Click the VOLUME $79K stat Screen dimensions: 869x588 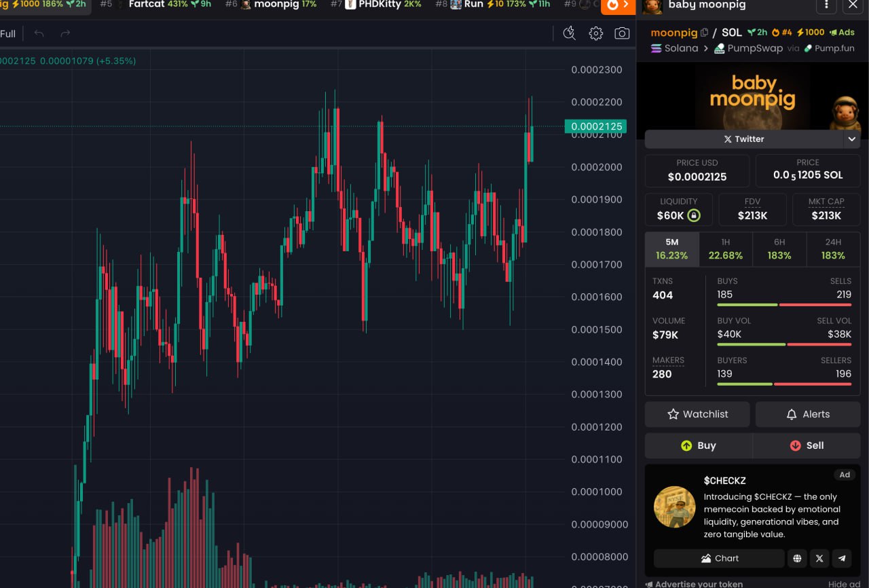click(669, 328)
